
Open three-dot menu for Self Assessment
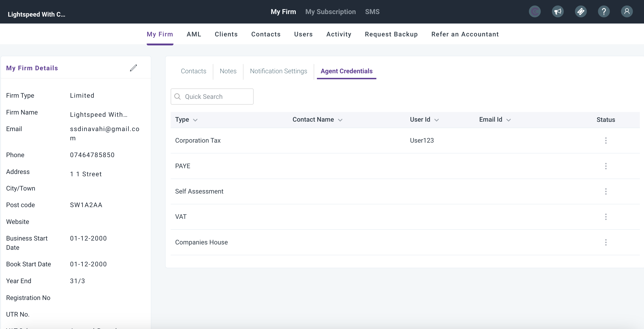606,191
